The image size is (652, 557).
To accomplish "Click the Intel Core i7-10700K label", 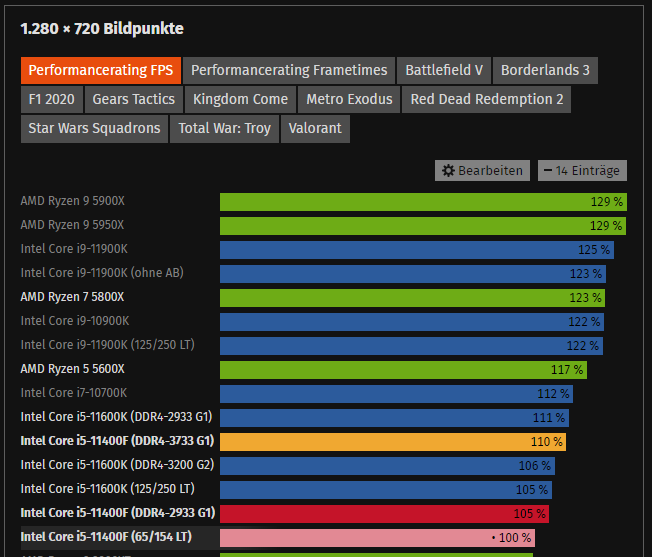I will 74,393.
